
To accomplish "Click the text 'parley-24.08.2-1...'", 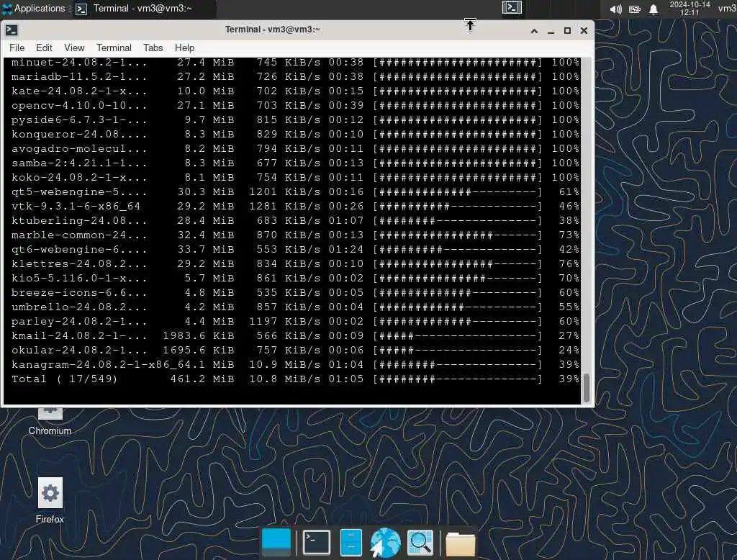I will coord(79,322).
